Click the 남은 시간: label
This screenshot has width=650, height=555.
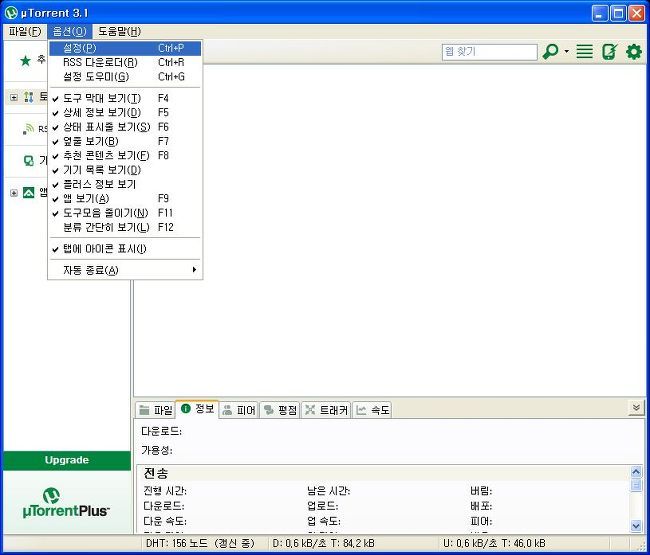pyautogui.click(x=329, y=491)
